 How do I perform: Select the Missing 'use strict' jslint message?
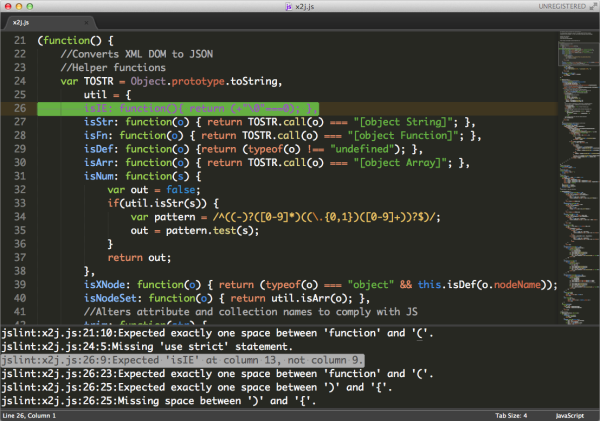click(147, 347)
